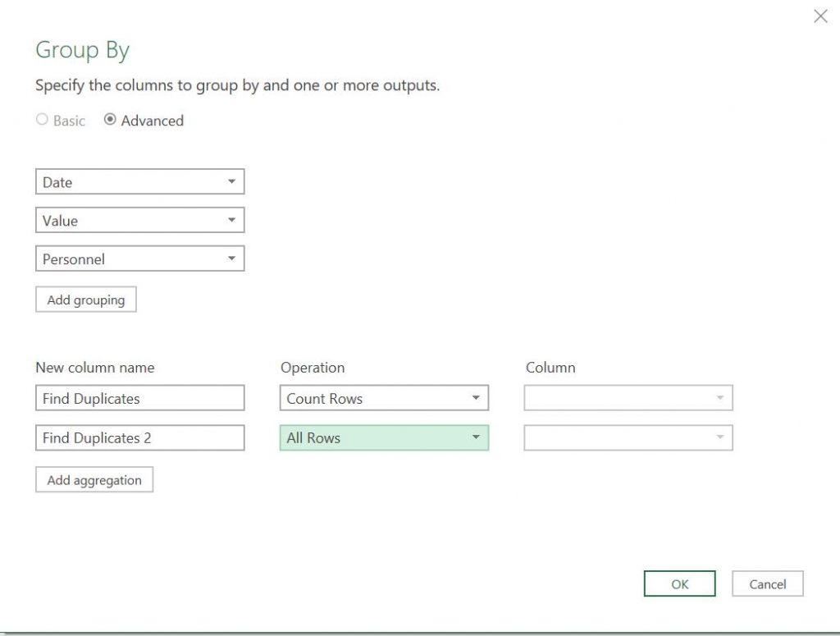
Task: Select the Advanced radio option
Action: click(110, 120)
